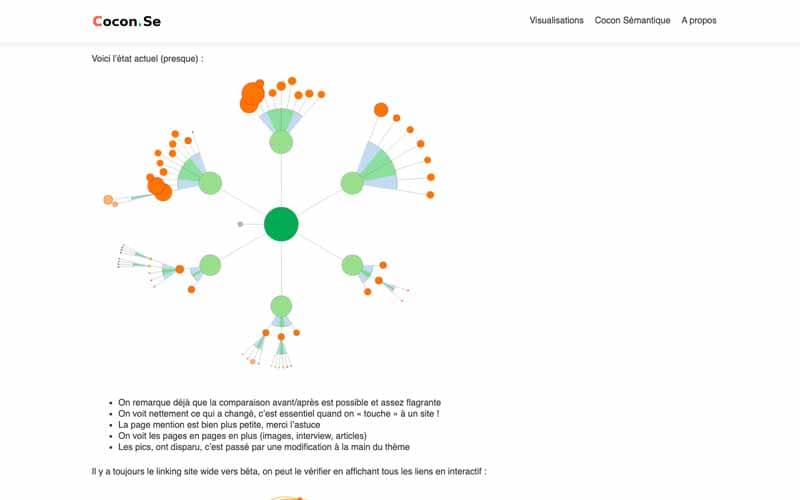Click the large dark green central node
800x500 pixels.
click(281, 224)
